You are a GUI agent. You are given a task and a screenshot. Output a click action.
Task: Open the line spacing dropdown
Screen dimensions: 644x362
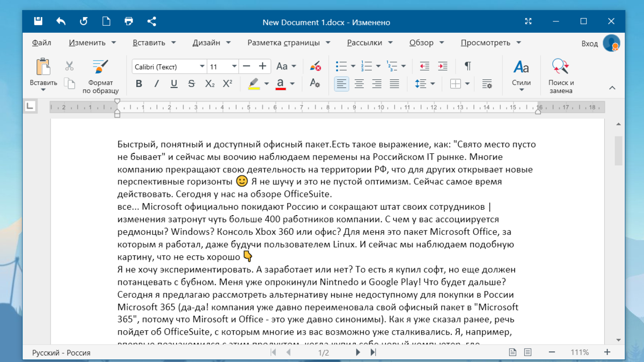click(x=432, y=84)
